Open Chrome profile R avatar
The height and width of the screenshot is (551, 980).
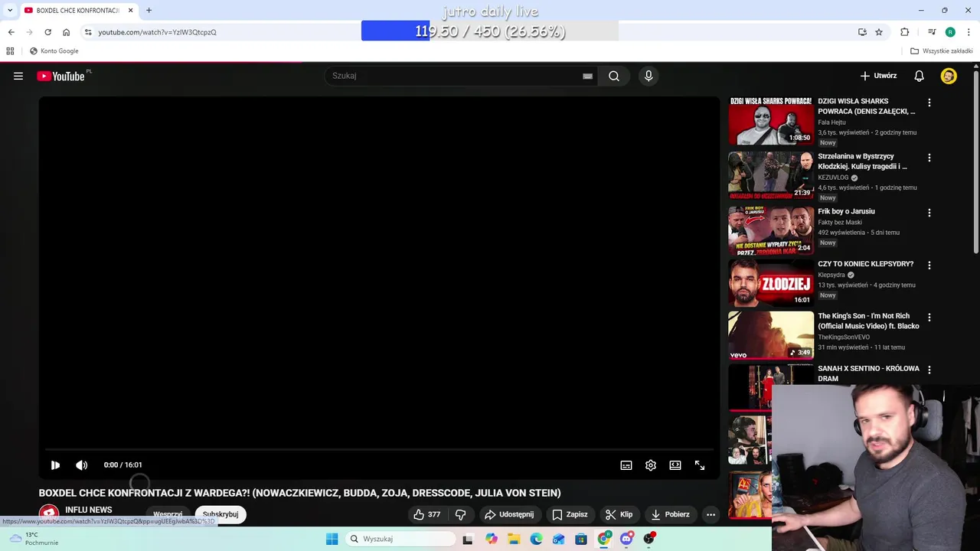pyautogui.click(x=950, y=32)
